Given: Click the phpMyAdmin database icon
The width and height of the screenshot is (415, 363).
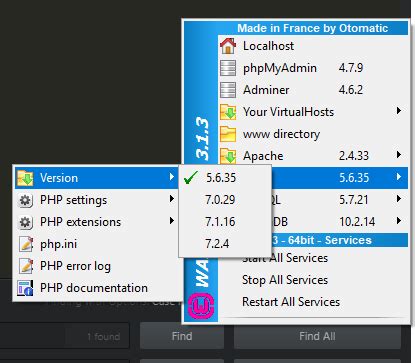Looking at the screenshot, I should pyautogui.click(x=228, y=68).
